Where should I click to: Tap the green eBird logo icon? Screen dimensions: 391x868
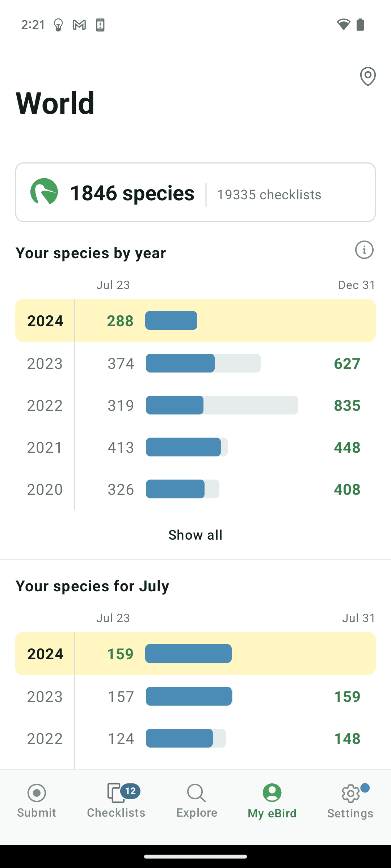click(x=44, y=192)
